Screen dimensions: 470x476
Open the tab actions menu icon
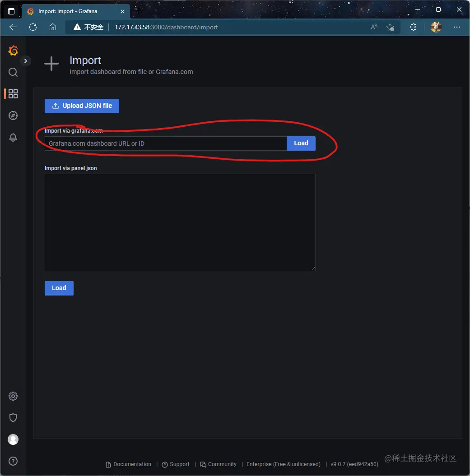[x=11, y=12]
